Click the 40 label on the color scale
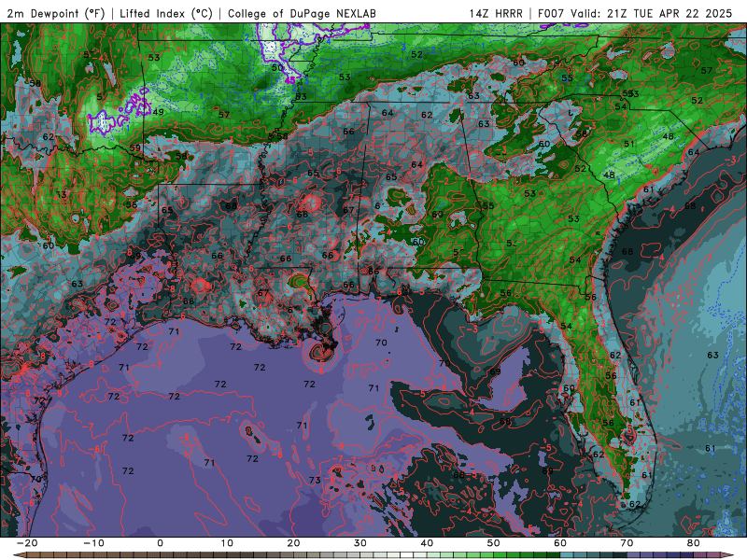The width and height of the screenshot is (747, 560). coord(427,543)
